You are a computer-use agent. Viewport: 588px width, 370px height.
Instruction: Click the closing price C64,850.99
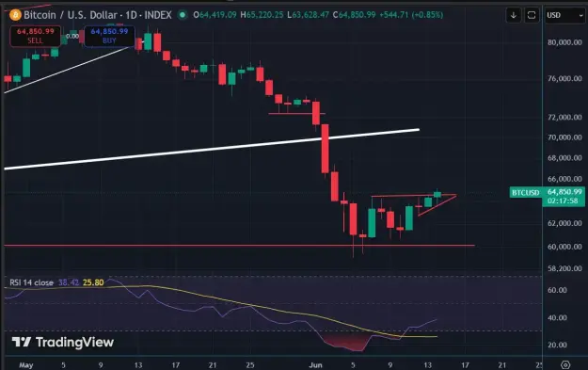[354, 15]
